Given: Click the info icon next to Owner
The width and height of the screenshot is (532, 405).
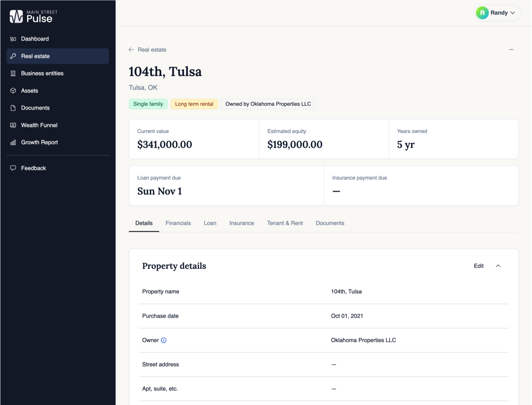Looking at the screenshot, I should (164, 340).
